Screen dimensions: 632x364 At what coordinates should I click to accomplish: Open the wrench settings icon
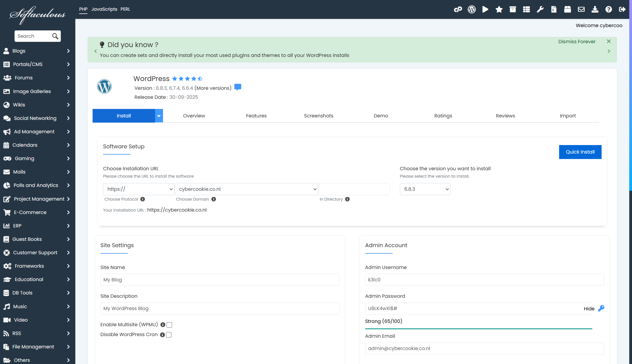[x=540, y=10]
